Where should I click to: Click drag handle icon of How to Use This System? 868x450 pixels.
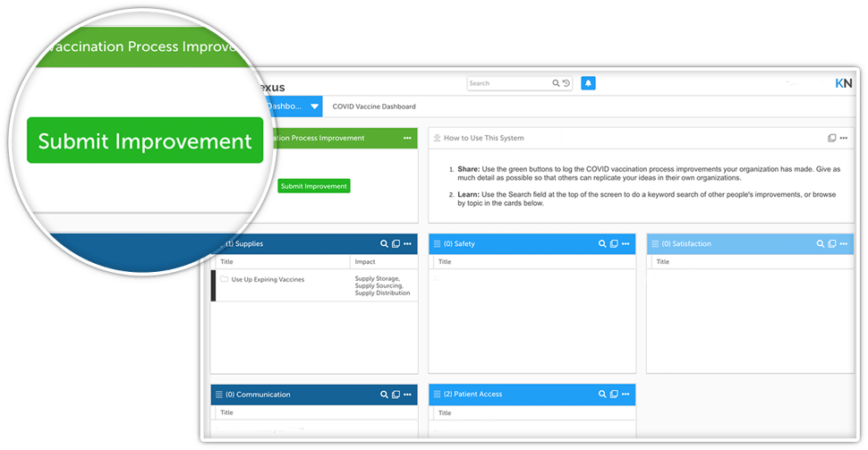pyautogui.click(x=437, y=138)
